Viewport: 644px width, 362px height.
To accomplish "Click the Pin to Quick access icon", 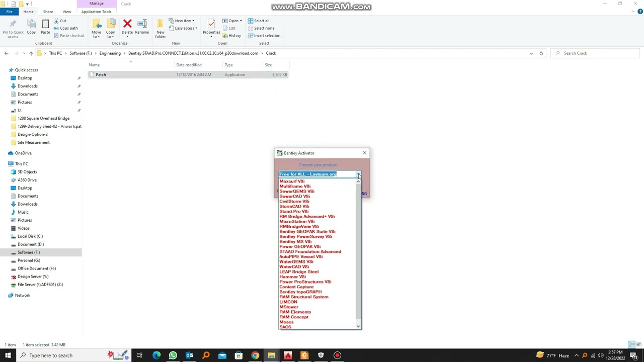I will (x=13, y=24).
